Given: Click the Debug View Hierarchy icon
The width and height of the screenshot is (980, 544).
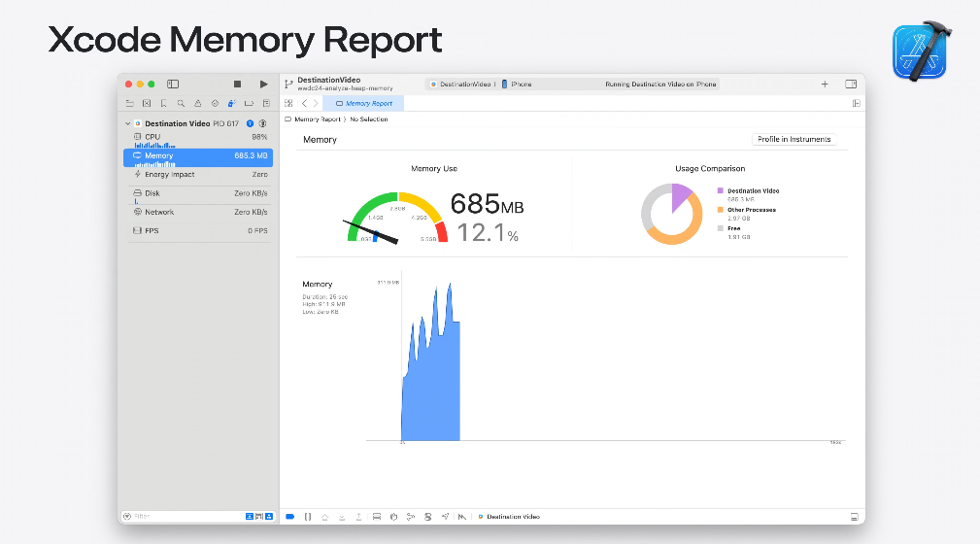Looking at the screenshot, I should 376,517.
